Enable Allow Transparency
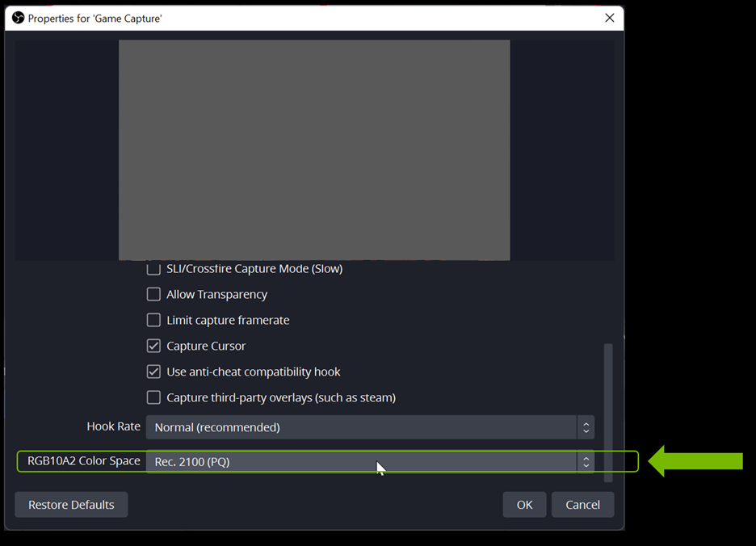 click(153, 294)
